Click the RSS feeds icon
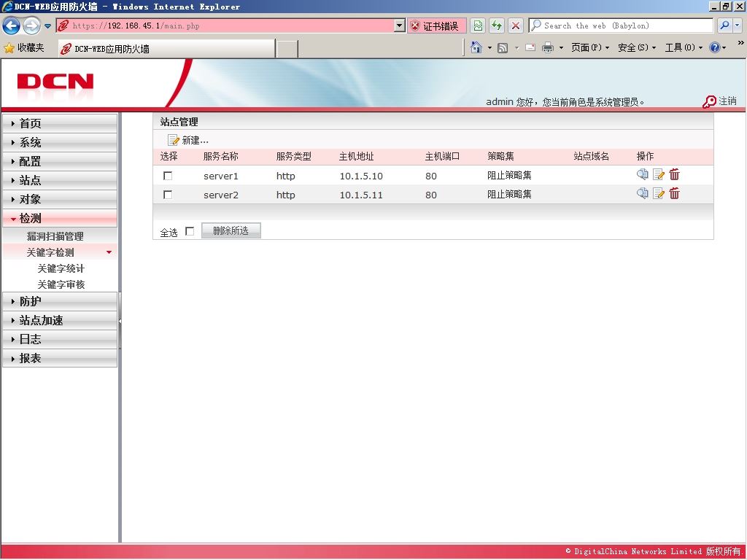Viewport: 747px width, 560px height. click(503, 47)
